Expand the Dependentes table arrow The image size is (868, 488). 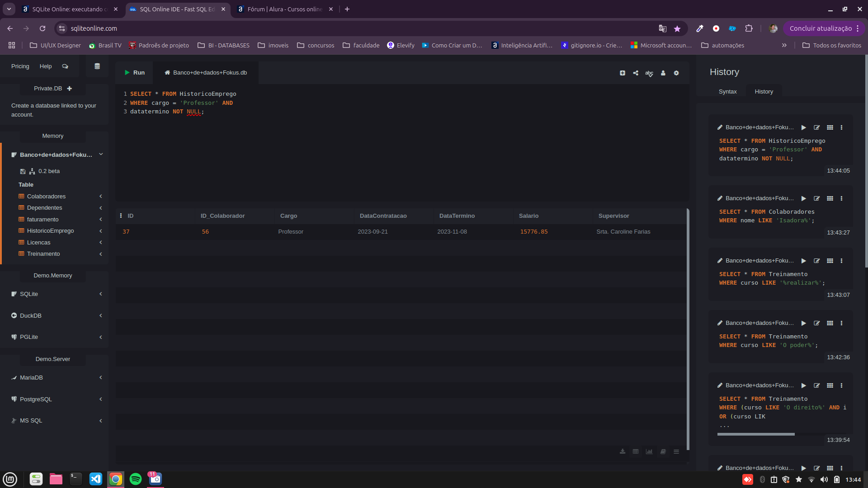click(101, 208)
